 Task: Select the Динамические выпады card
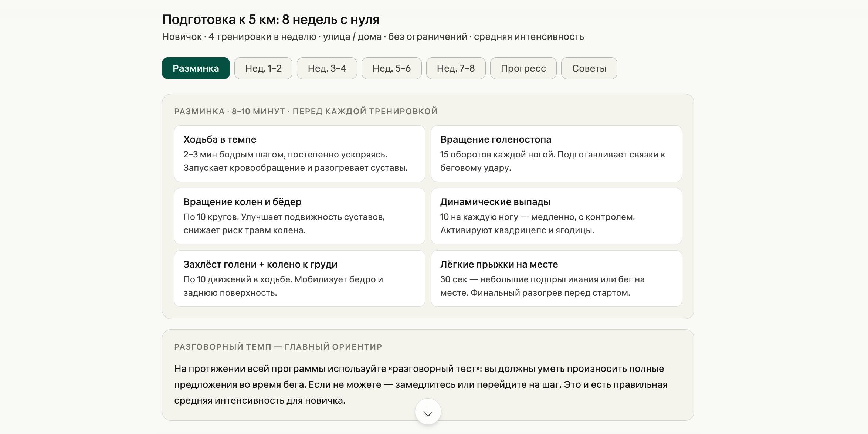[x=556, y=216]
